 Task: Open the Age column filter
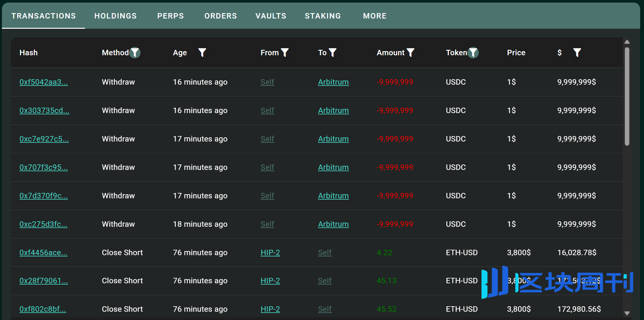tap(202, 53)
